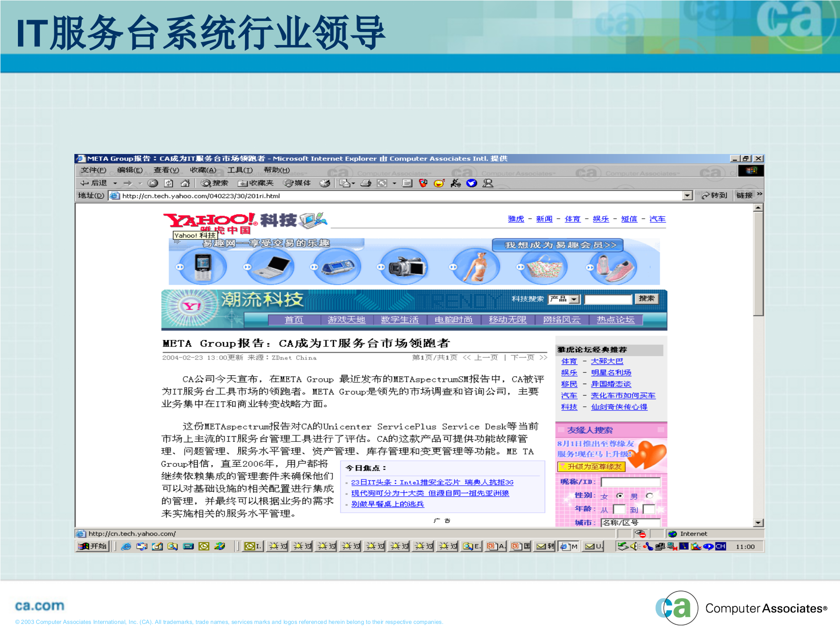This screenshot has height=630, width=840.
Task: Select the 男 gender radio button
Action: click(x=649, y=496)
